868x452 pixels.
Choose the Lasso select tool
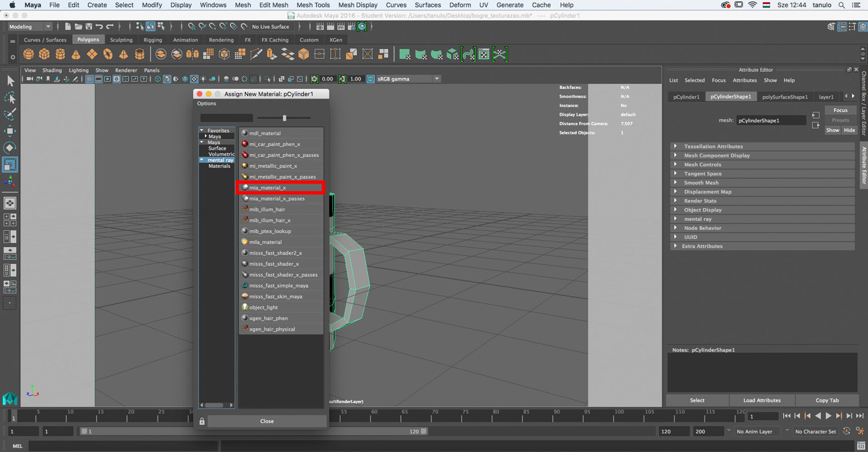tap(10, 97)
